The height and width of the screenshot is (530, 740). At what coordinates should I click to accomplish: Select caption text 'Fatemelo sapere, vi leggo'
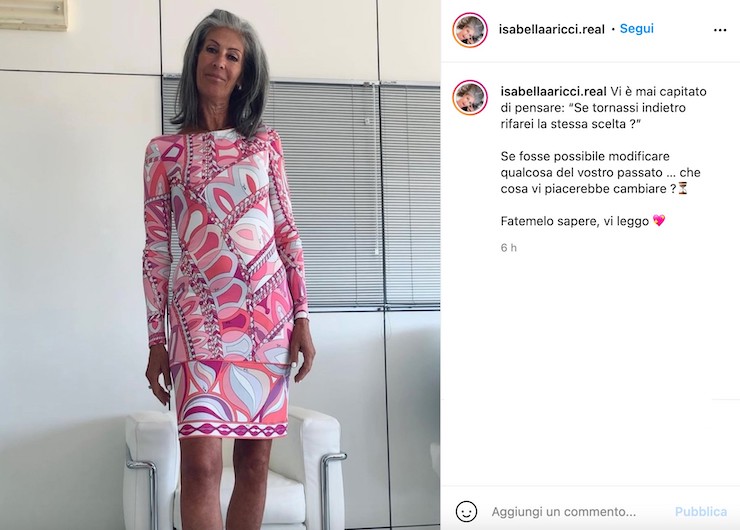(x=575, y=221)
